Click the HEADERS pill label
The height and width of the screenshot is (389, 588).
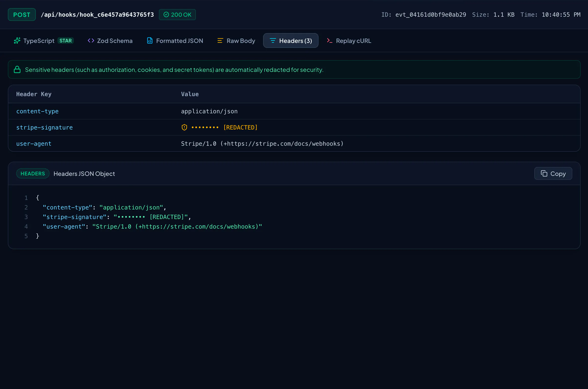click(33, 174)
